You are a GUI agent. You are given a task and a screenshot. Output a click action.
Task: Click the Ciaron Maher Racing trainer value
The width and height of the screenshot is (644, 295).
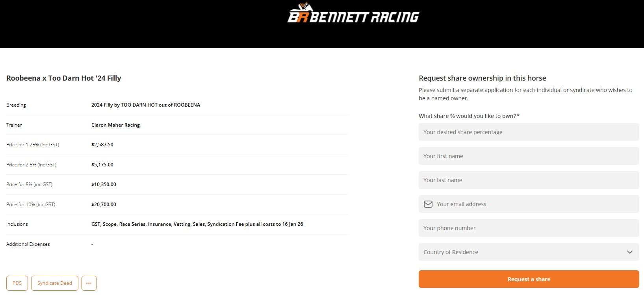[x=115, y=125]
